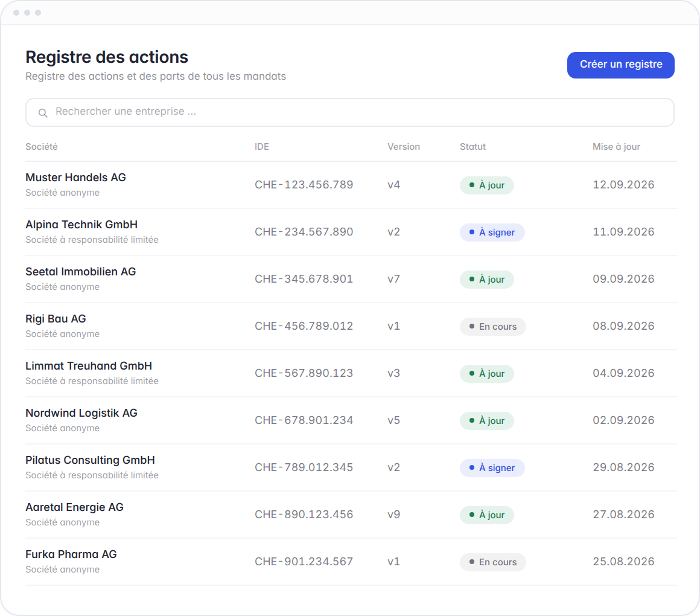This screenshot has height=616, width=700.
Task: Click the En cours badge for Furka Pharma AG
Action: click(x=493, y=562)
